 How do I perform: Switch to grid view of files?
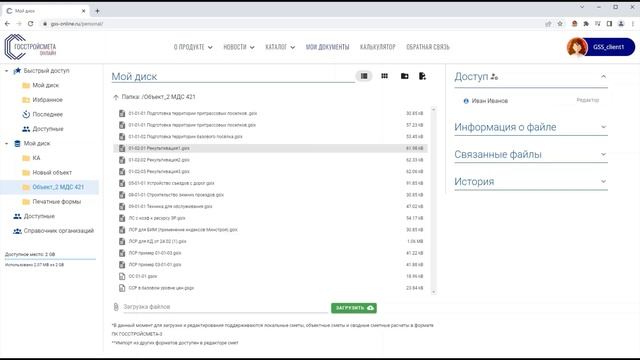click(384, 76)
